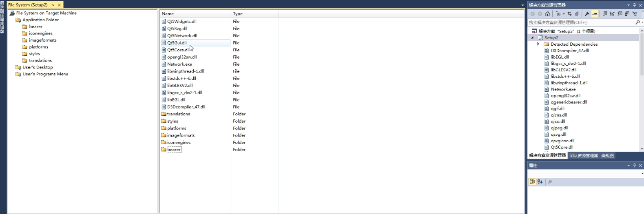Open Solution Explorer window position dropdown
This screenshot has width=644, height=214.
click(x=629, y=5)
